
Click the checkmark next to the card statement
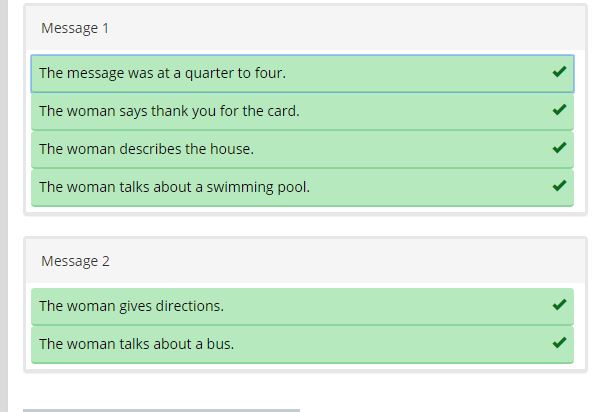pos(559,110)
